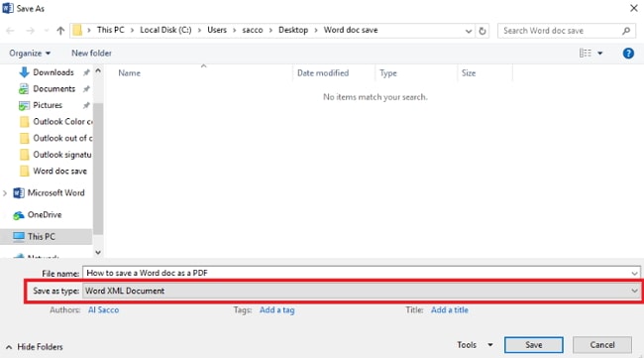Open the Organize menu
The image size is (644, 358).
pos(30,54)
